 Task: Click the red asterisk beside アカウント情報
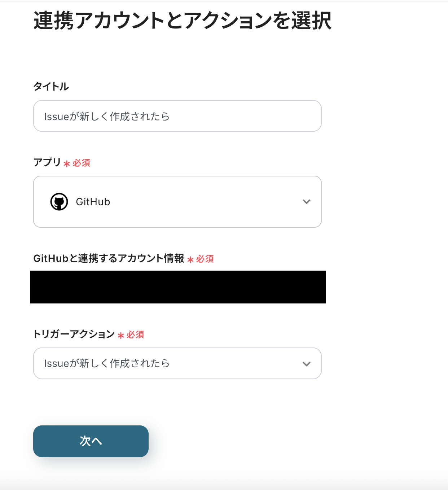coord(190,259)
